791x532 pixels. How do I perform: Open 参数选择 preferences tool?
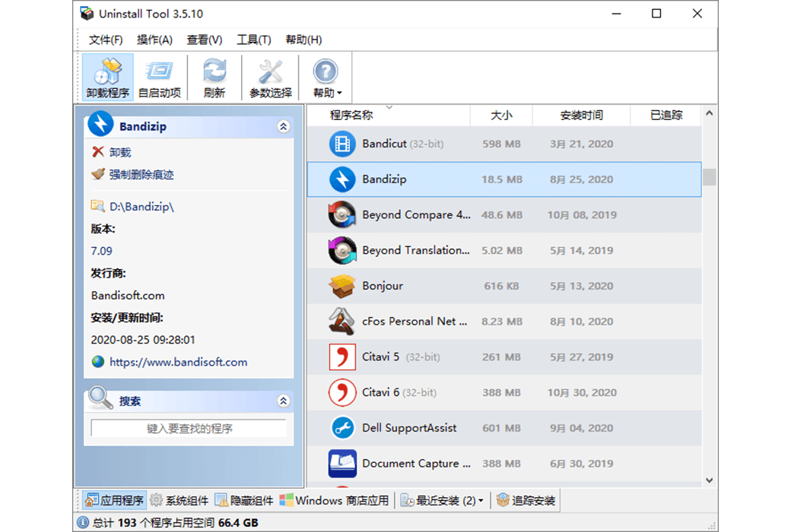pos(271,78)
